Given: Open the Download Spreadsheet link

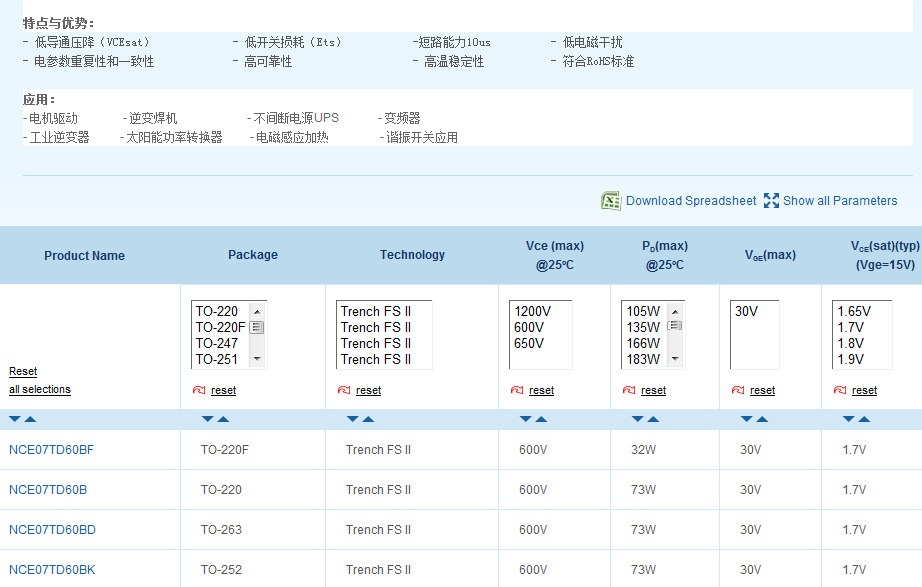Looking at the screenshot, I should coord(691,201).
